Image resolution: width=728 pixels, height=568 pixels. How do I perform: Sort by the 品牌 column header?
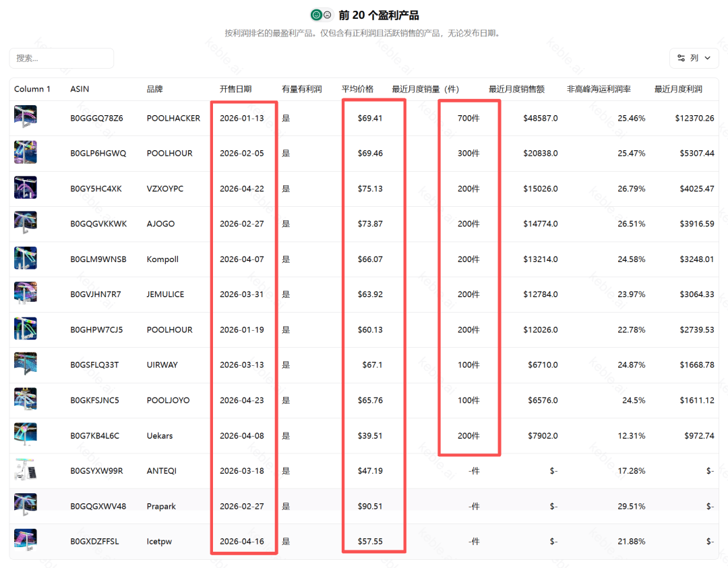click(154, 89)
